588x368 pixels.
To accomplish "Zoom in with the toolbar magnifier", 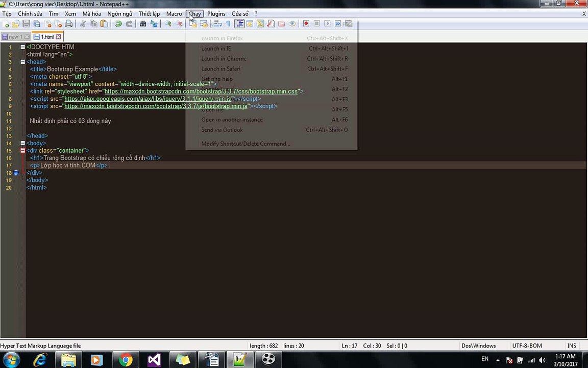I will (168, 24).
